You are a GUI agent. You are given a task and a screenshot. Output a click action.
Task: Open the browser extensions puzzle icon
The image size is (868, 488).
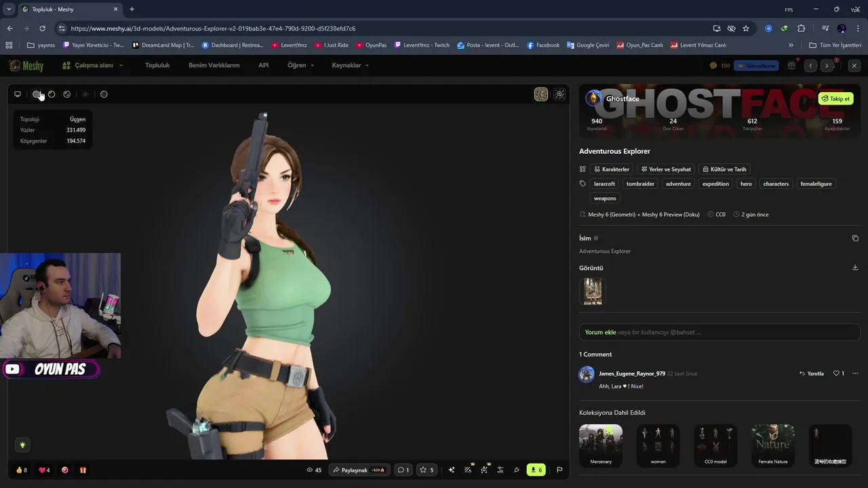click(801, 28)
